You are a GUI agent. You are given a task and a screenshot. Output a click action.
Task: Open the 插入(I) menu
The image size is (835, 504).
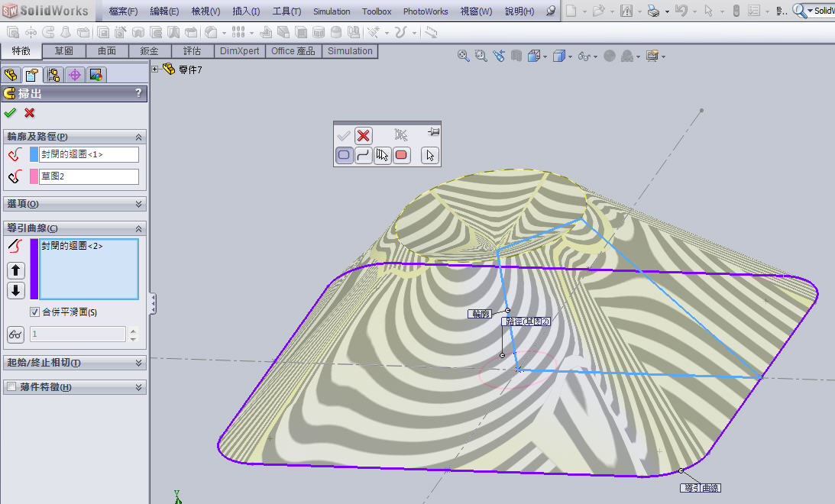[x=246, y=11]
